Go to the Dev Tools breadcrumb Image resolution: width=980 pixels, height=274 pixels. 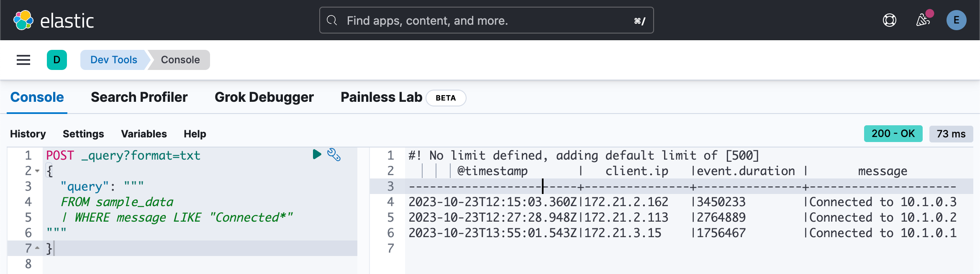point(114,60)
